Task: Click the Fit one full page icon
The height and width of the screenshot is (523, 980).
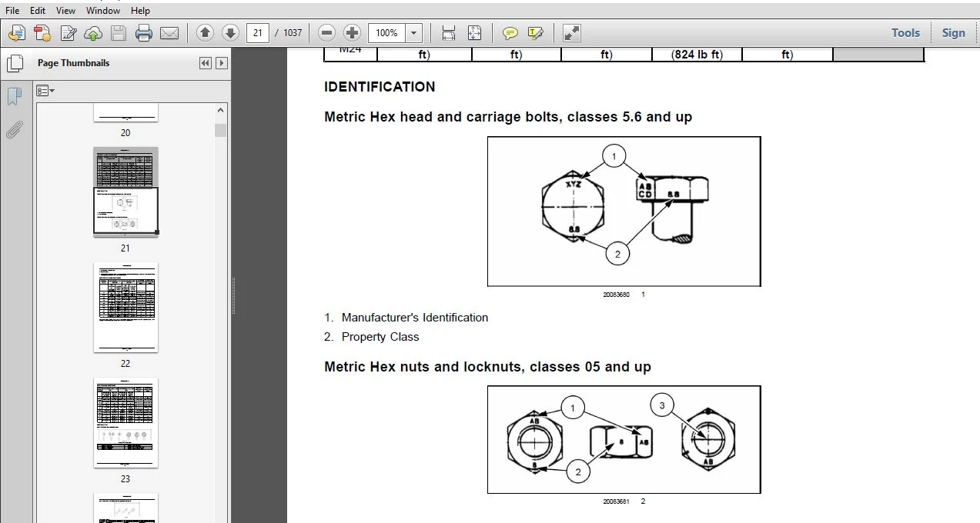Action: 474,32
